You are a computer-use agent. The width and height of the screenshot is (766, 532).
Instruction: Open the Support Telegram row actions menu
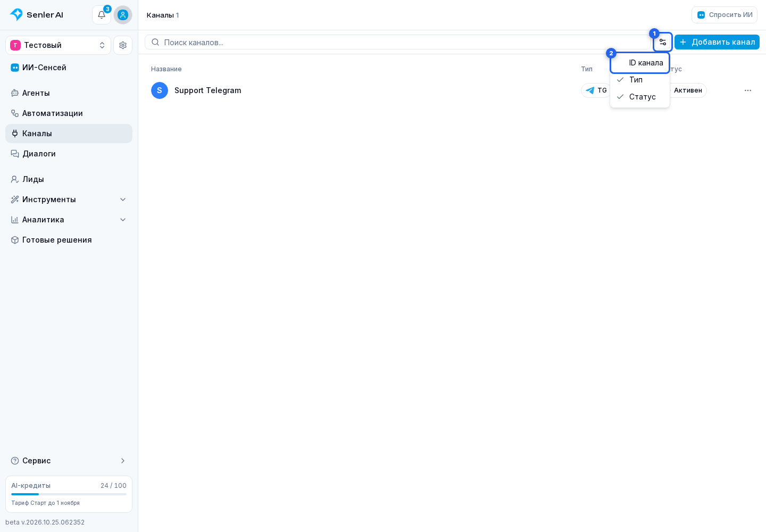coord(748,90)
